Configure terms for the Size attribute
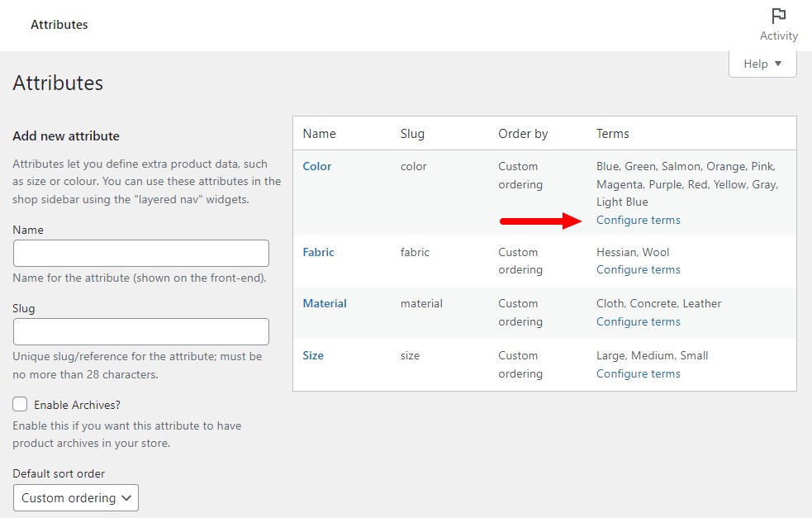 coord(639,373)
